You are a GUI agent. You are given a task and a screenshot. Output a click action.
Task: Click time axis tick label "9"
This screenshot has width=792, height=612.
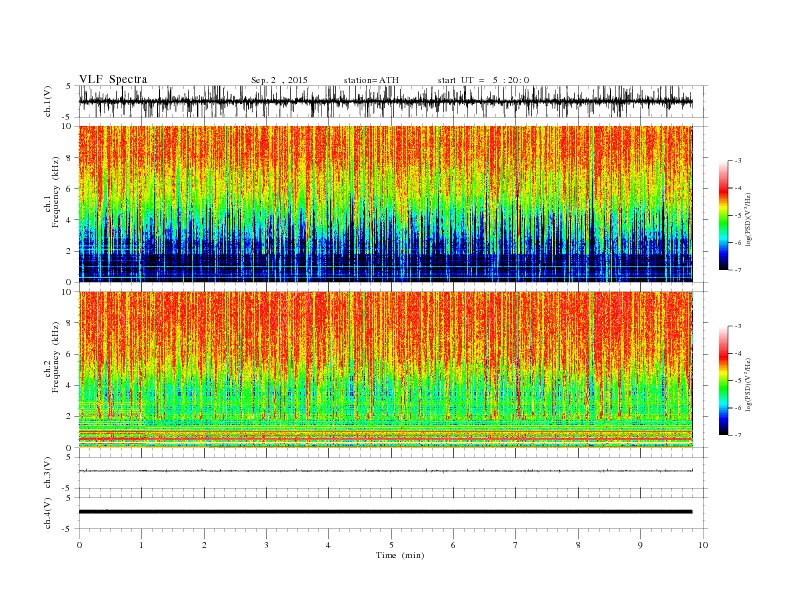click(x=640, y=545)
